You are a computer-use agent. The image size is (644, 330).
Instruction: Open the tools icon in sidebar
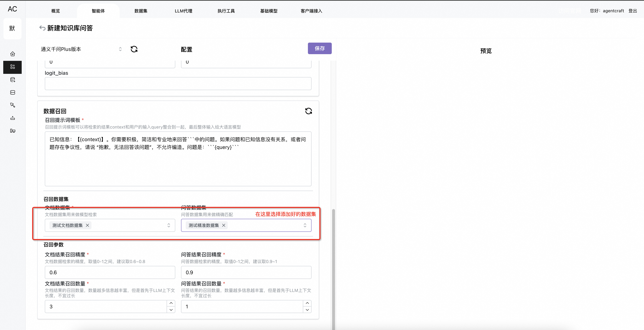pos(12,105)
